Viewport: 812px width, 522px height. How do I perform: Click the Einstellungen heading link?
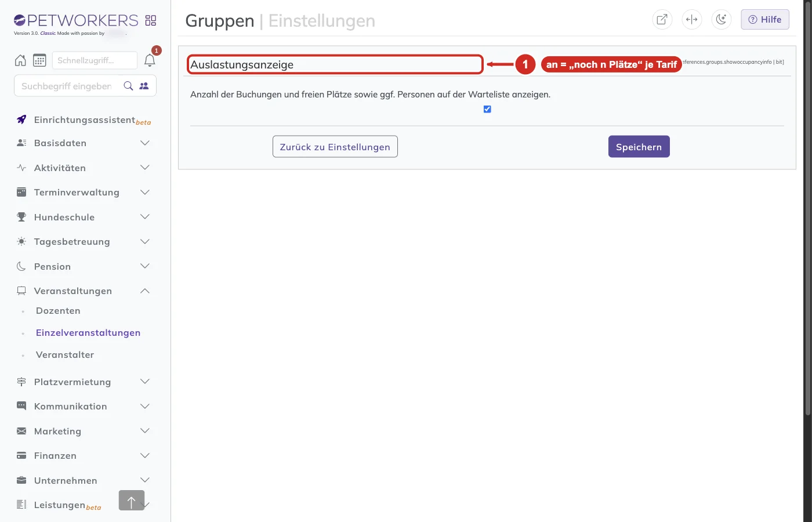point(321,21)
